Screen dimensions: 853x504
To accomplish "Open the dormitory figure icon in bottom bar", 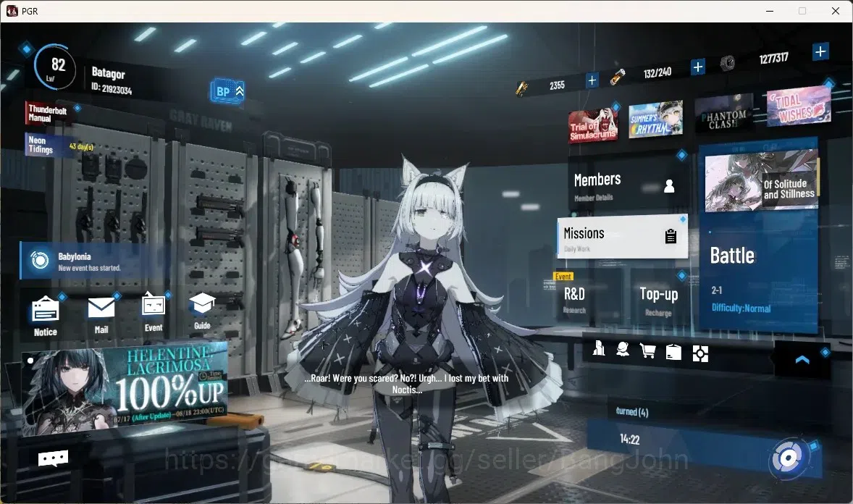I will (598, 348).
